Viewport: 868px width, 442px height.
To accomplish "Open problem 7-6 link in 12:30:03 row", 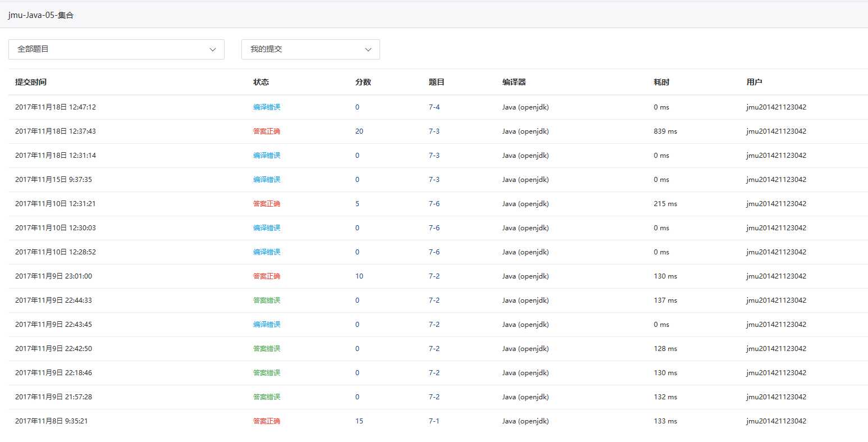I will (434, 228).
